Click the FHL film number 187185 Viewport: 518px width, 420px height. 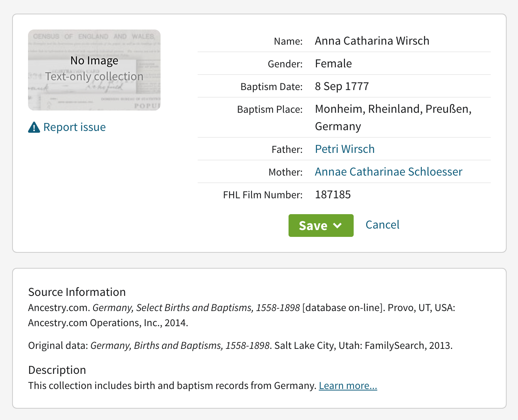point(333,194)
